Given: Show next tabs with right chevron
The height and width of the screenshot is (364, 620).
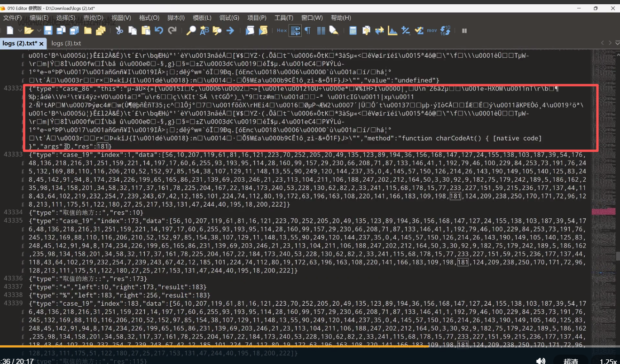Looking at the screenshot, I should pos(610,43).
